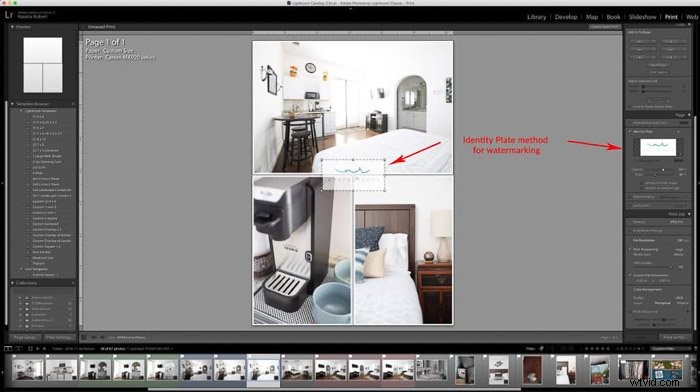Add a new template with Template Browser plus
The height and width of the screenshot is (392, 700).
click(73, 104)
